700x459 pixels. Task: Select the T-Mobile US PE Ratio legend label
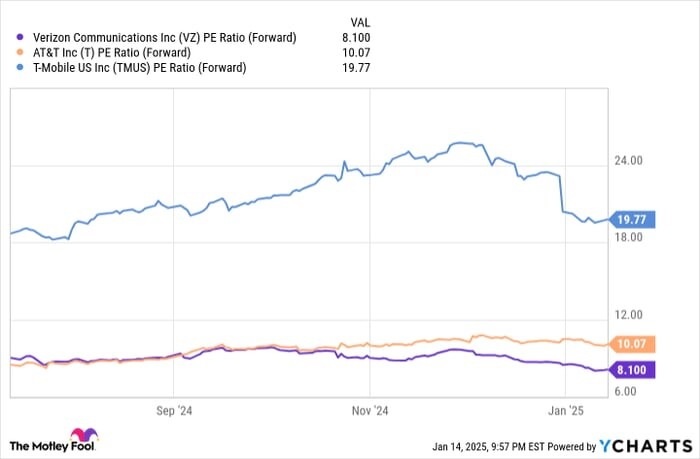tap(139, 68)
